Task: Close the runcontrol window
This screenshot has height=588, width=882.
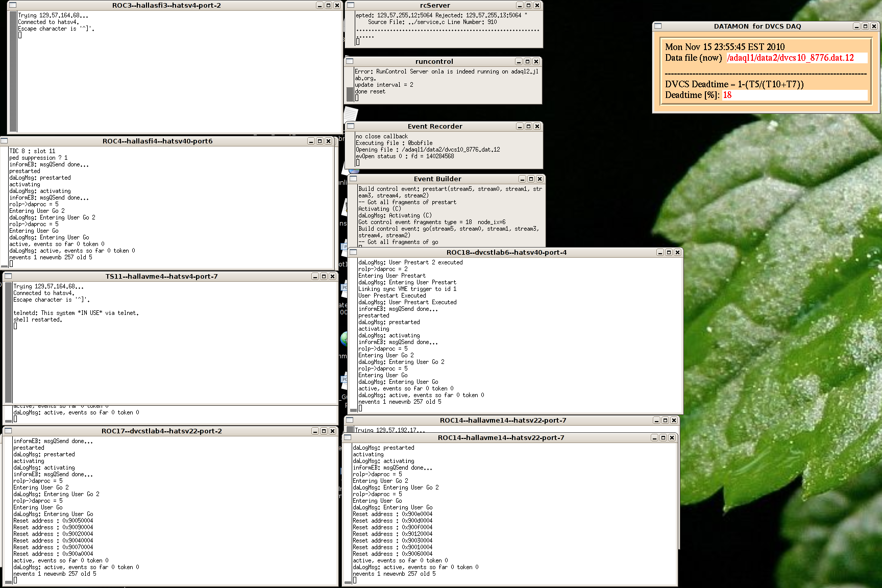Action: 536,61
